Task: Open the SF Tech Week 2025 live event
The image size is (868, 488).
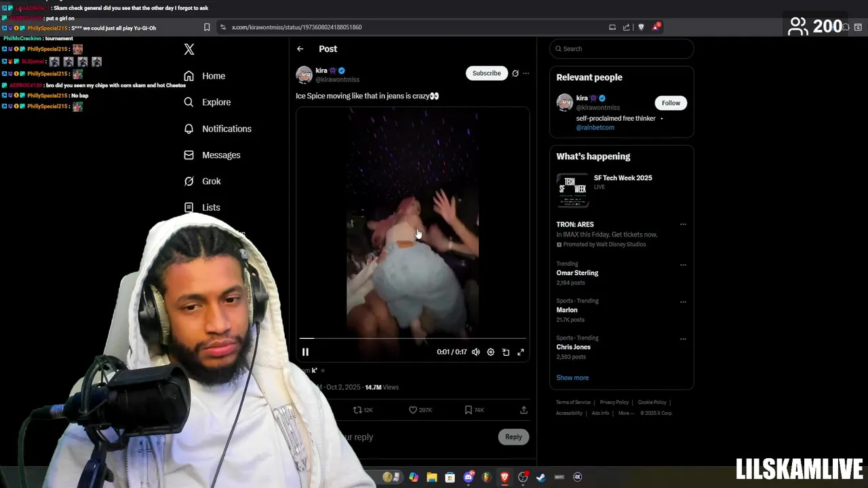Action: tap(621, 190)
